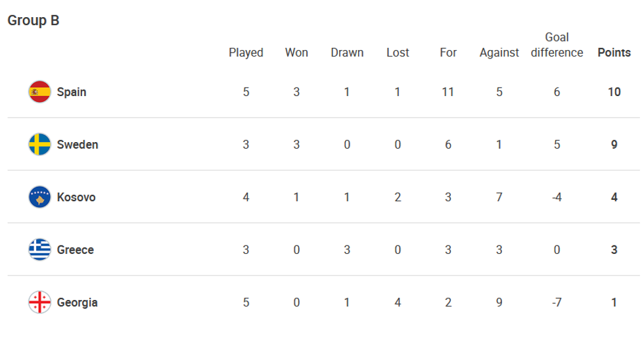Image resolution: width=644 pixels, height=344 pixels.
Task: Select the Kosovo team name
Action: 76,197
